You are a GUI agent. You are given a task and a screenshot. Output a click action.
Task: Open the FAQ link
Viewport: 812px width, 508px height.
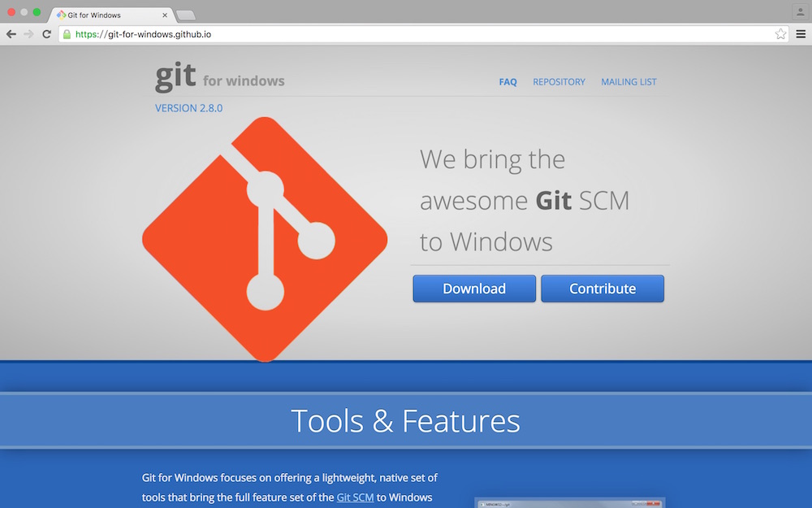tap(508, 82)
